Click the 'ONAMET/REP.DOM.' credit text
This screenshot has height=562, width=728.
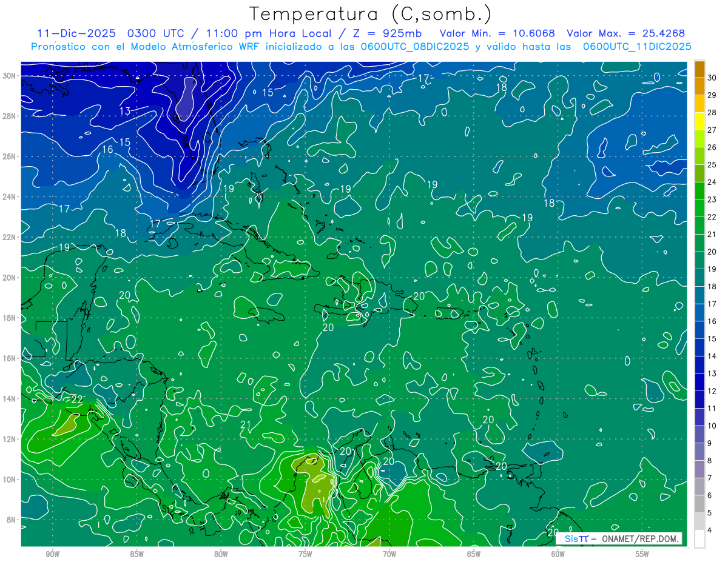point(641,538)
